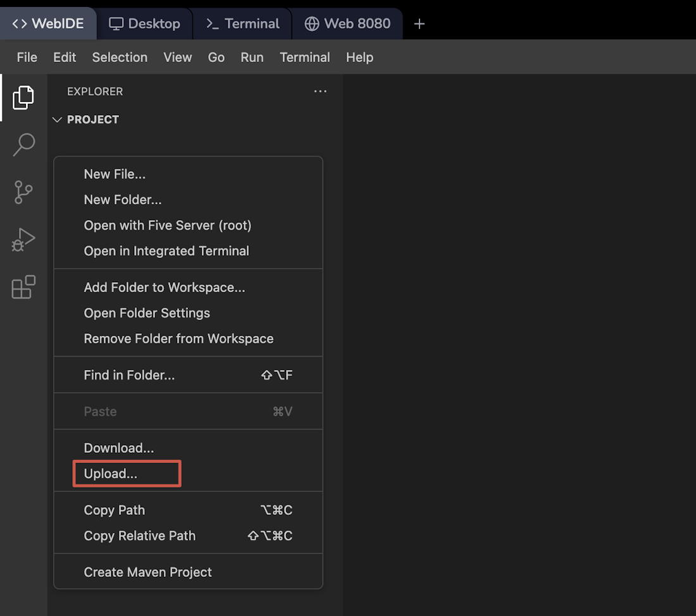Select the Run and Debug icon
Screen dimensions: 696x616
coord(23,240)
